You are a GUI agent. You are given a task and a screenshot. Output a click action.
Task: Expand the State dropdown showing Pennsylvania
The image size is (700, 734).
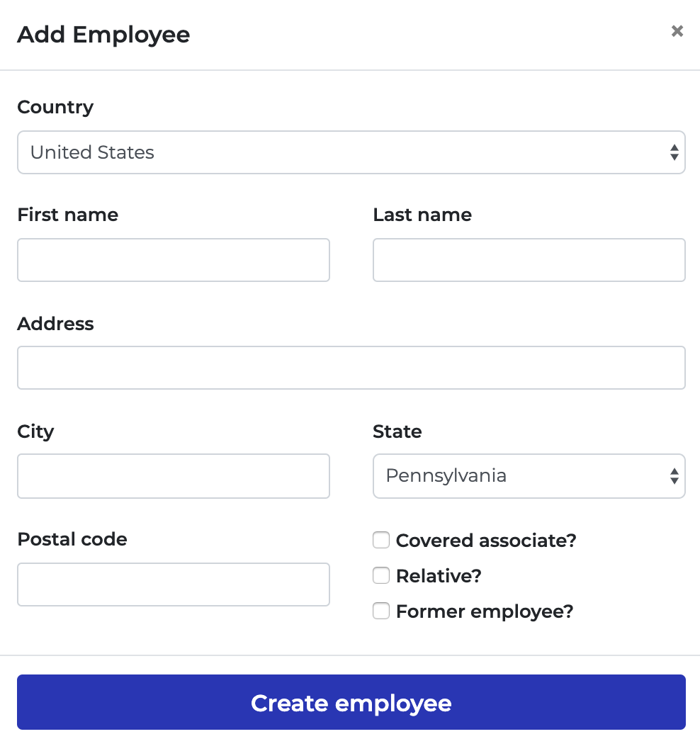[x=517, y=475]
